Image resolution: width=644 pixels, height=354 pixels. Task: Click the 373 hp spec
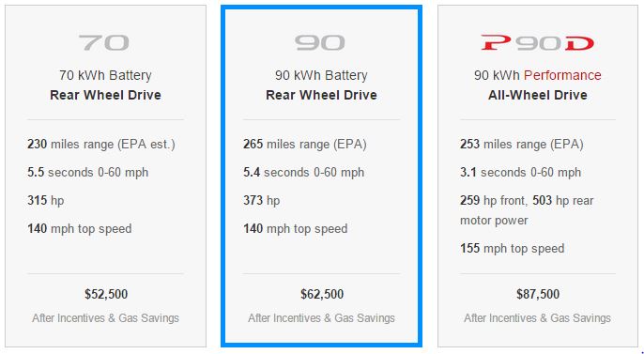coord(261,200)
